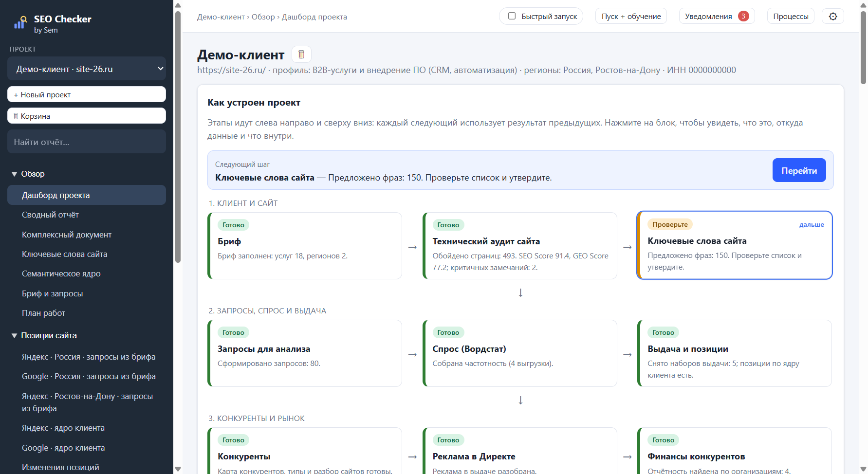The width and height of the screenshot is (868, 474).
Task: Focus the Найти отчёт search field
Action: (87, 142)
